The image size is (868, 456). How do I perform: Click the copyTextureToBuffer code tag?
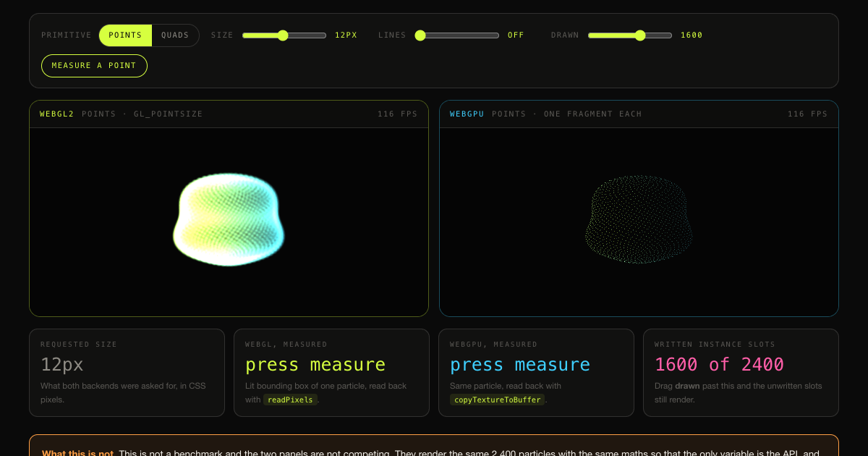click(x=497, y=400)
